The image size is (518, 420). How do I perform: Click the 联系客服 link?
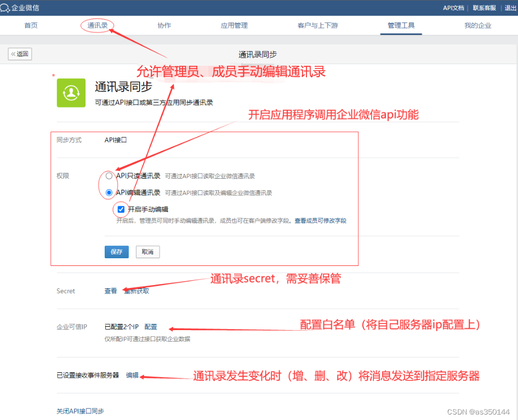485,8
